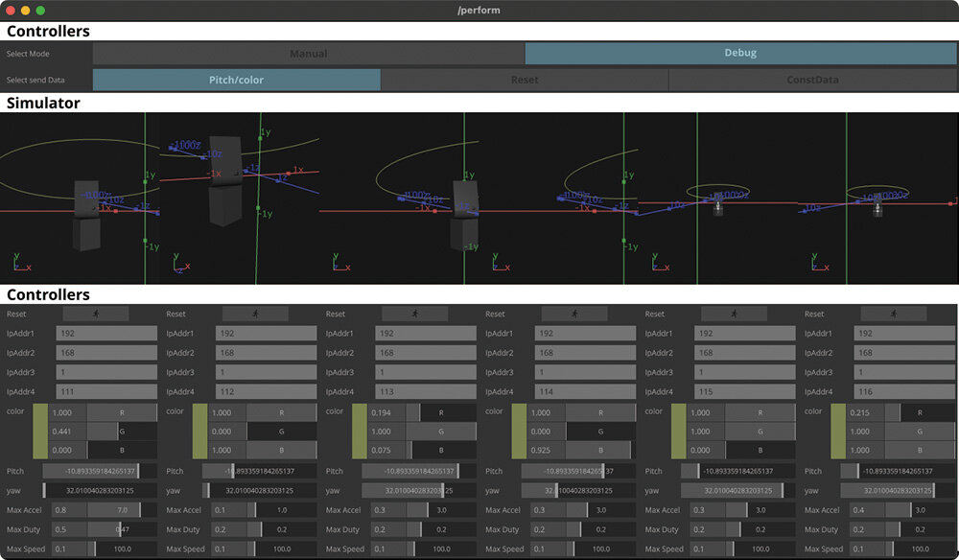Adjust the R color slider showing 0.194

coord(440,412)
